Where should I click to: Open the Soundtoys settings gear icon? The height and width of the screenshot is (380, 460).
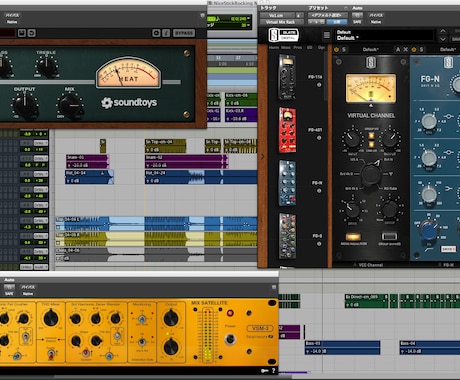tap(156, 33)
